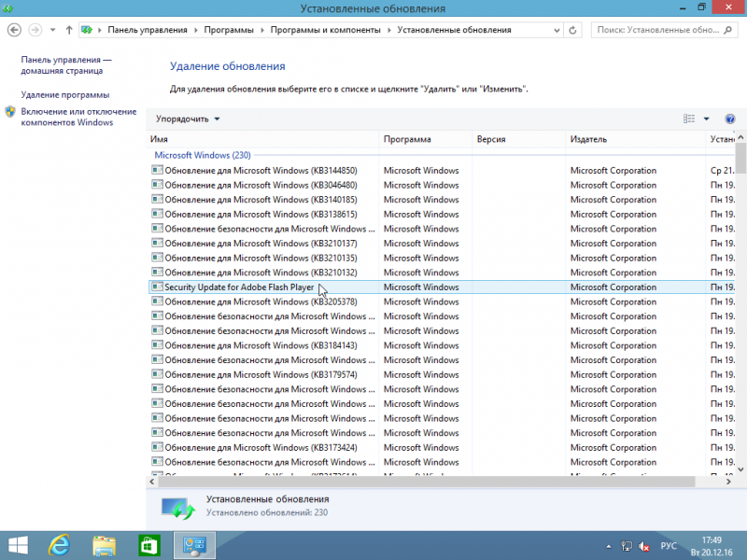Screen dimensions: 747x560
Task: Sort by Издатель column header
Action: [x=635, y=139]
